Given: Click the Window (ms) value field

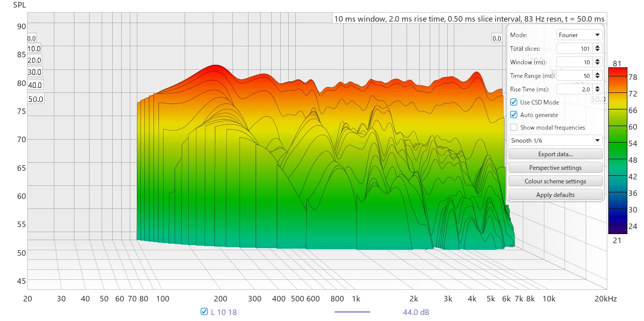Looking at the screenshot, I should [574, 62].
